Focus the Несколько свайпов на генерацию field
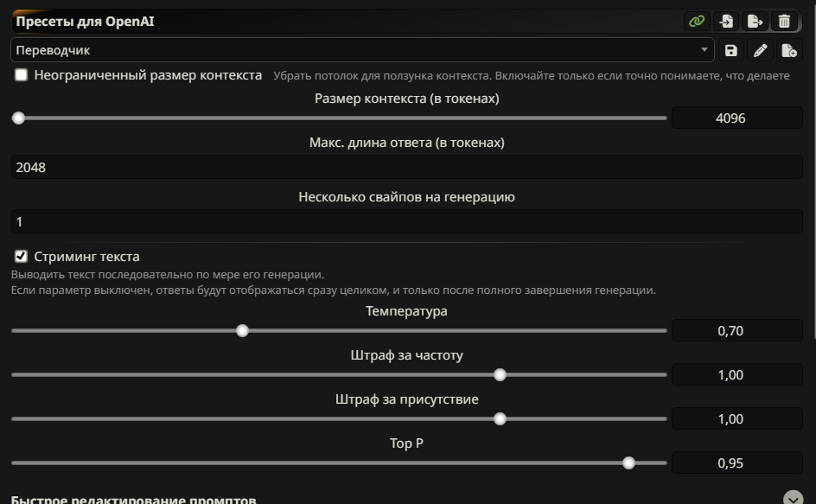 coord(407,222)
